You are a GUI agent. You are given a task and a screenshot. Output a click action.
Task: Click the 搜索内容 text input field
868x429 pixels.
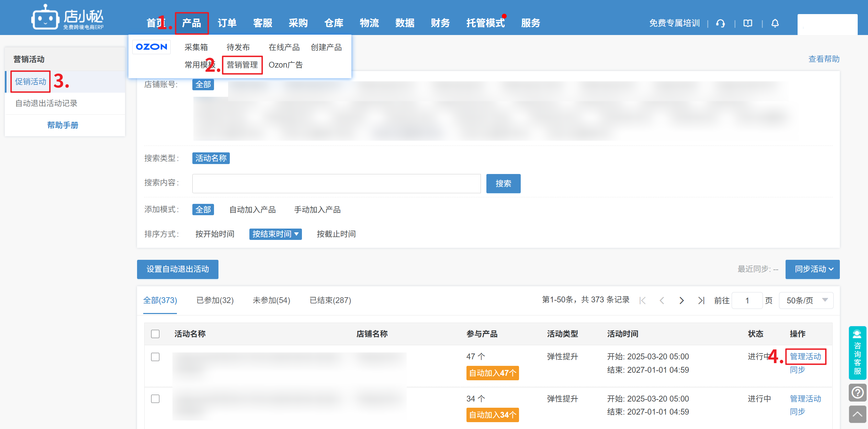pos(336,184)
